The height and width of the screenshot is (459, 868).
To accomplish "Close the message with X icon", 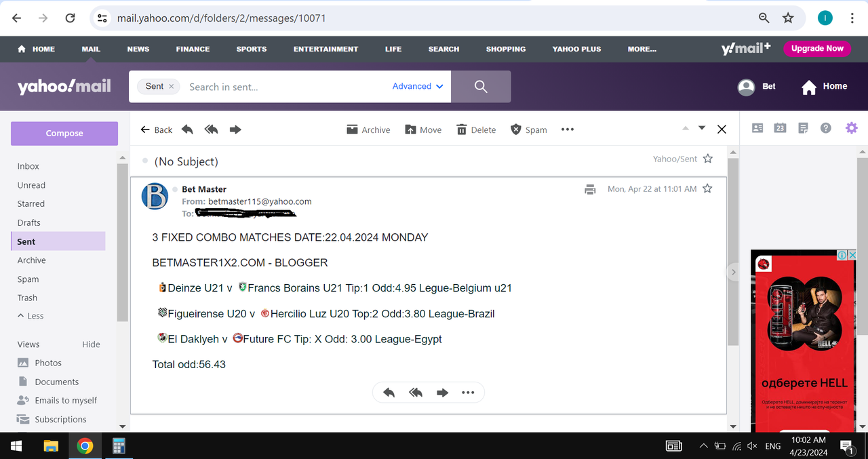I will [722, 129].
